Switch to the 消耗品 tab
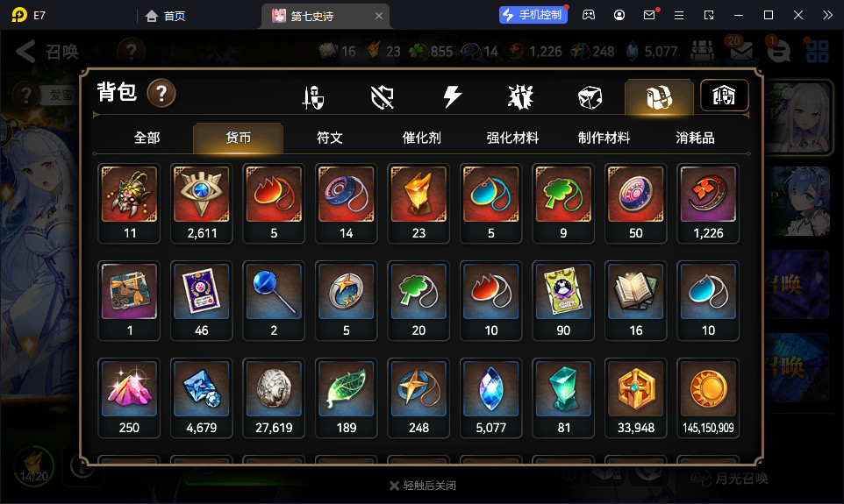844x504 pixels. pos(695,138)
